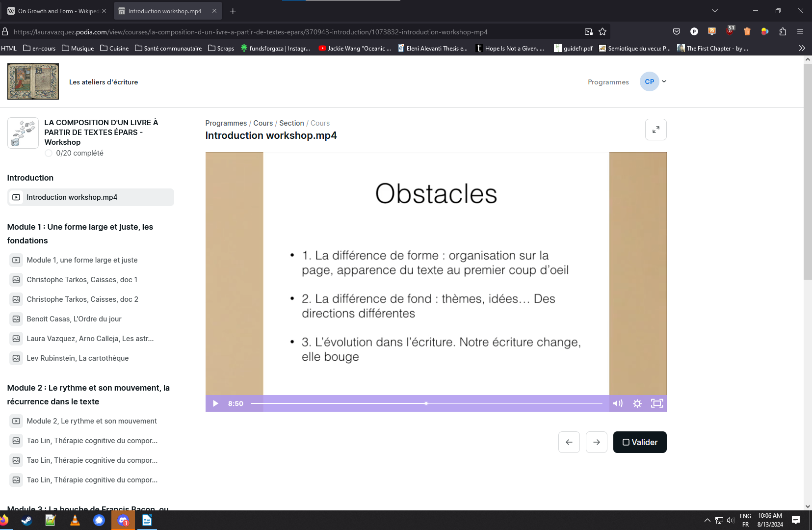Open the video settings gear
Image resolution: width=812 pixels, height=530 pixels.
[x=637, y=403]
